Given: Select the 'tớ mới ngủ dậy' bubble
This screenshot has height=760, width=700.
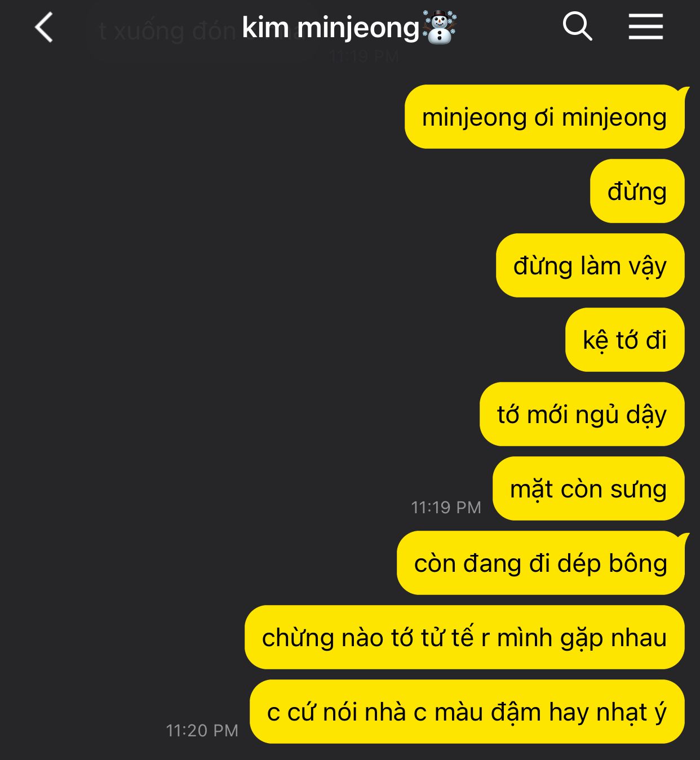Looking at the screenshot, I should 582,414.
